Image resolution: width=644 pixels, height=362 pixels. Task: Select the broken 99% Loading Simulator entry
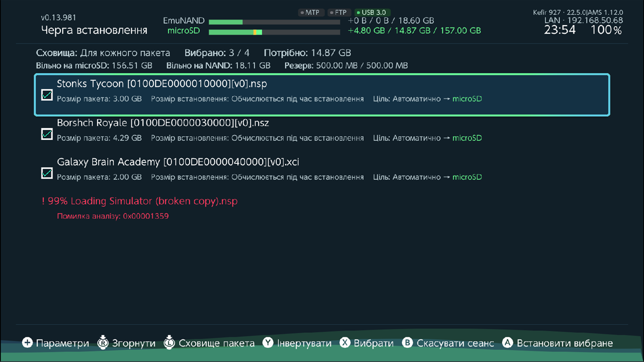139,201
